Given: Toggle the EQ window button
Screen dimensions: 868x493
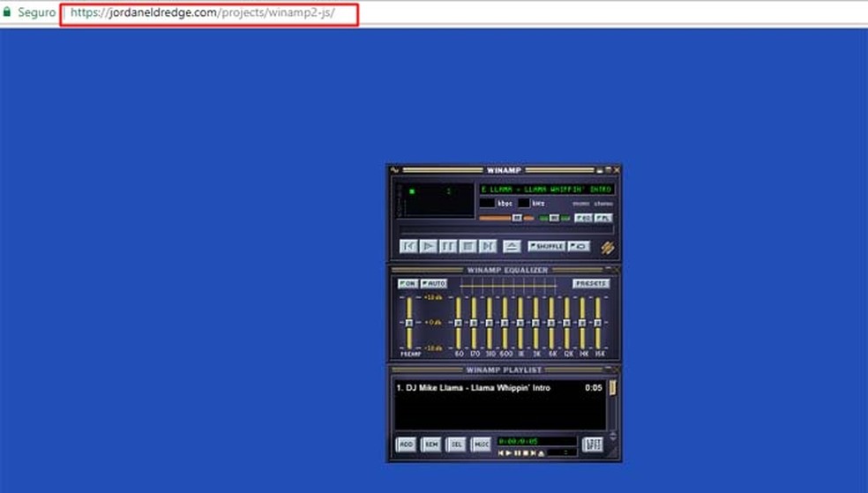Looking at the screenshot, I should (583, 218).
